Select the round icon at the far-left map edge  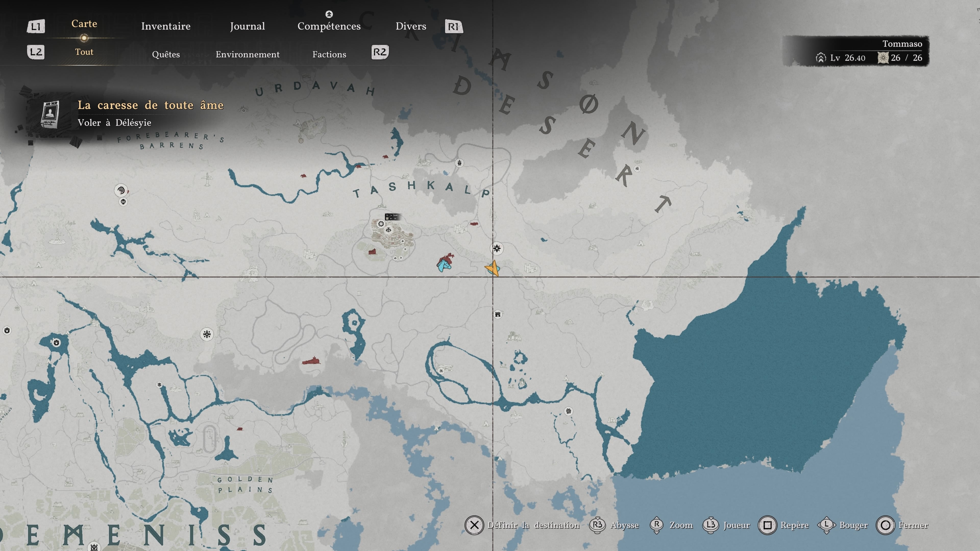tap(7, 330)
